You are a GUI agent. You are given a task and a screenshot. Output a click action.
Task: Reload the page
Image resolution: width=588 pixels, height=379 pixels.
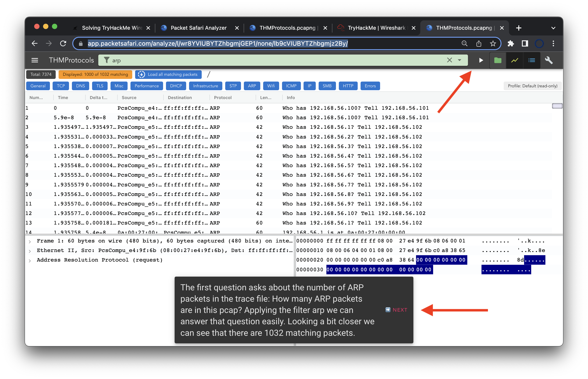pos(63,44)
